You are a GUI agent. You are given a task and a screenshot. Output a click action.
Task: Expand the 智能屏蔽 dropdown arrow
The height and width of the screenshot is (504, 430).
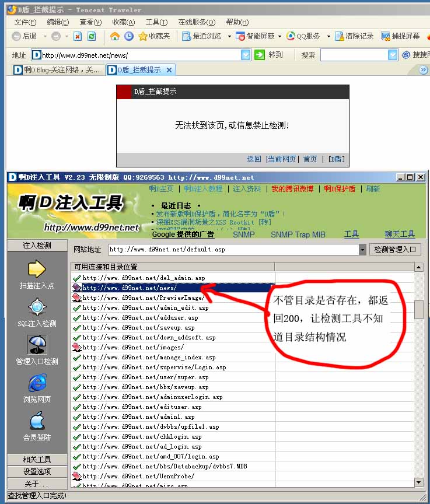(x=279, y=36)
